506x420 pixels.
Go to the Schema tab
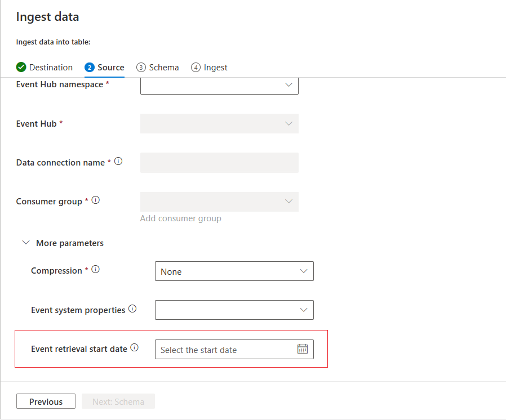[163, 68]
